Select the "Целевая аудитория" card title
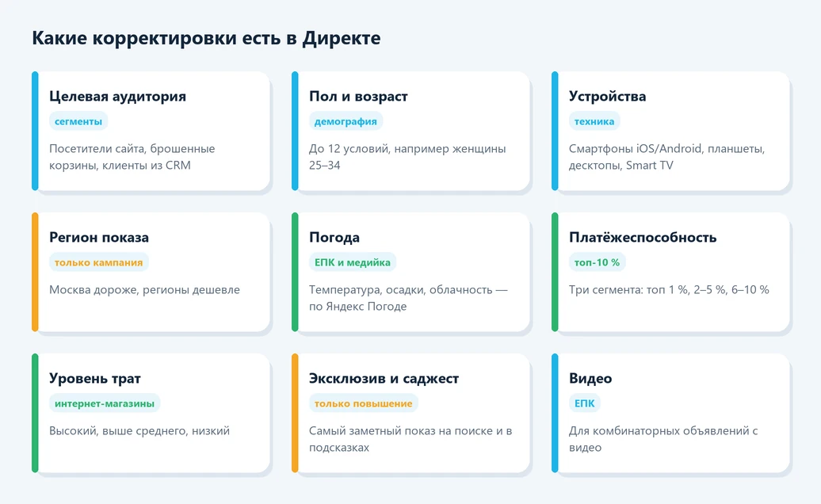This screenshot has width=821, height=504. 118,97
